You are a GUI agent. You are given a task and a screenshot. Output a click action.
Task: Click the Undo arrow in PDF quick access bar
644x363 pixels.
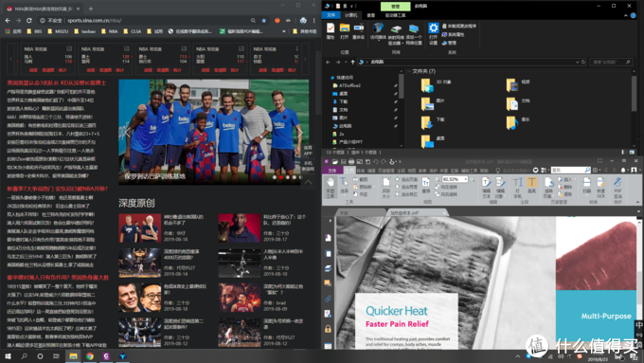[x=375, y=161]
